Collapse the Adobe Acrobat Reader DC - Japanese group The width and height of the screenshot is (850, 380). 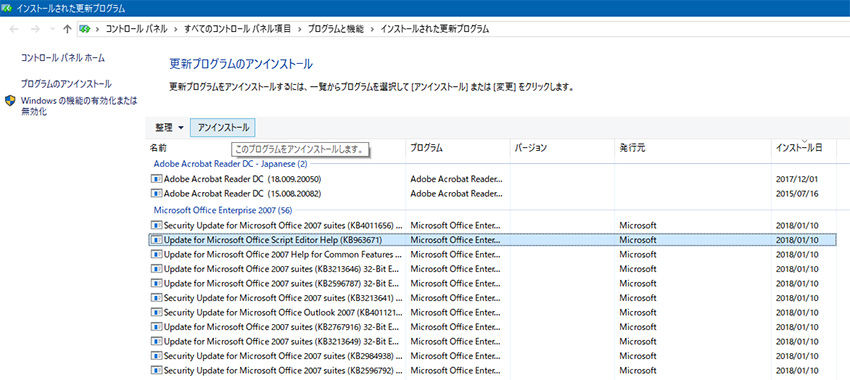(x=230, y=163)
